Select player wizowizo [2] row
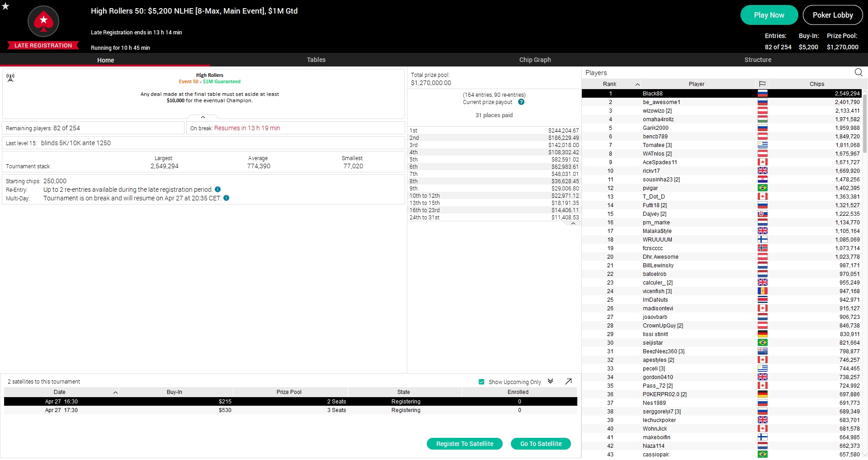 tap(722, 111)
